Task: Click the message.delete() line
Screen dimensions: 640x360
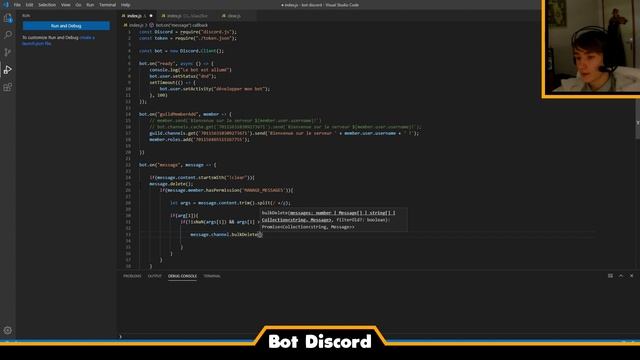Action: (x=171, y=184)
